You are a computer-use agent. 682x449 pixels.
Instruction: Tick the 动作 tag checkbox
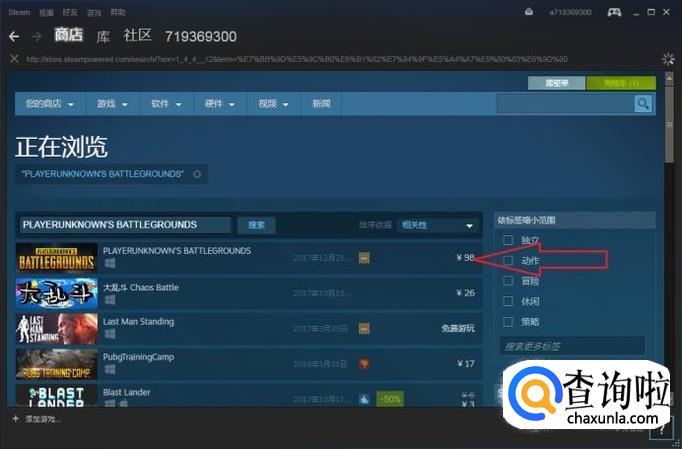pyautogui.click(x=508, y=260)
